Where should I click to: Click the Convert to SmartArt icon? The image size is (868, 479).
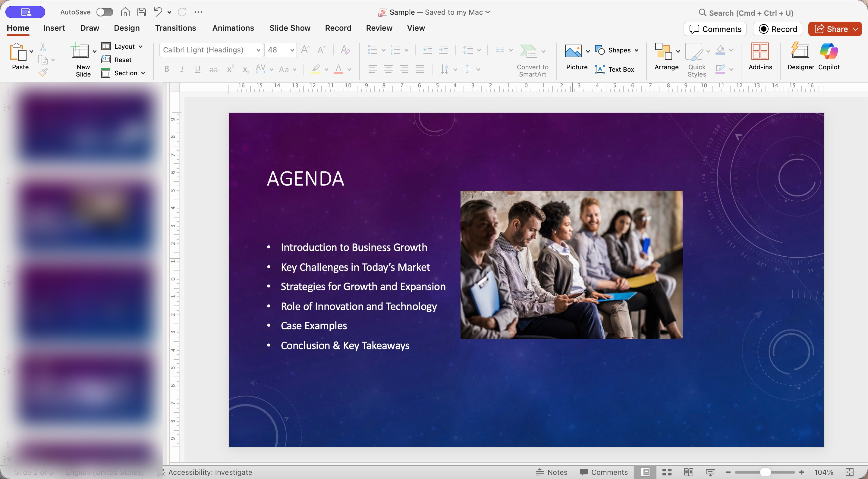pos(528,51)
